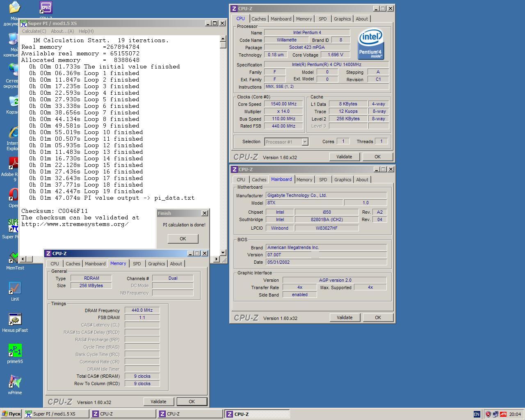525x420 pixels.
Task: Dismiss Finish dialog with OK
Action: [183, 239]
